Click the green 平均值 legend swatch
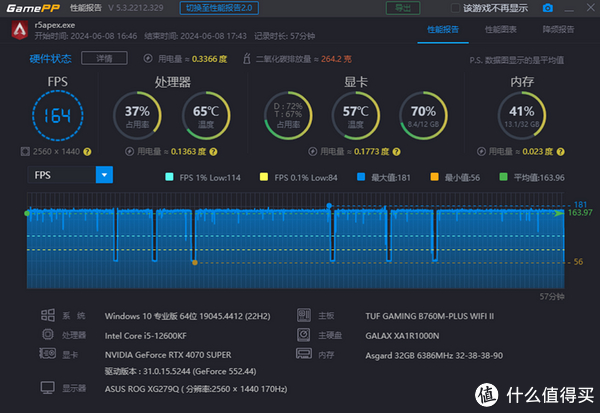600x413 pixels. click(503, 177)
